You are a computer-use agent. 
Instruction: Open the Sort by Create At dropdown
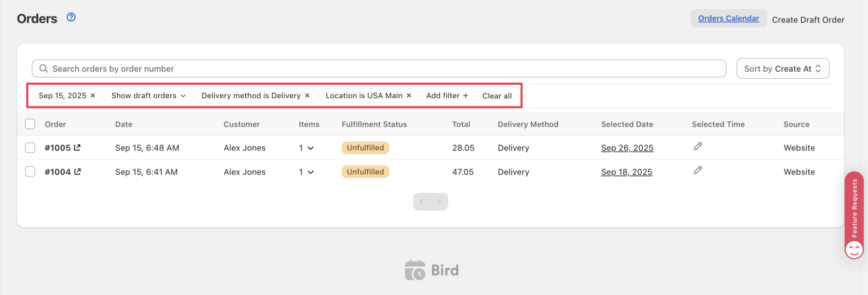(x=783, y=68)
